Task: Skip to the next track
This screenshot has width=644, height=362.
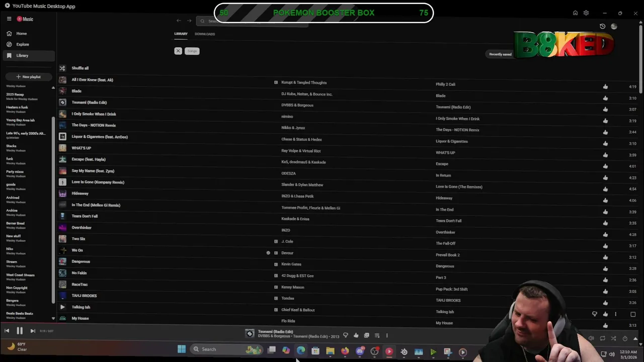Action: pos(33,331)
